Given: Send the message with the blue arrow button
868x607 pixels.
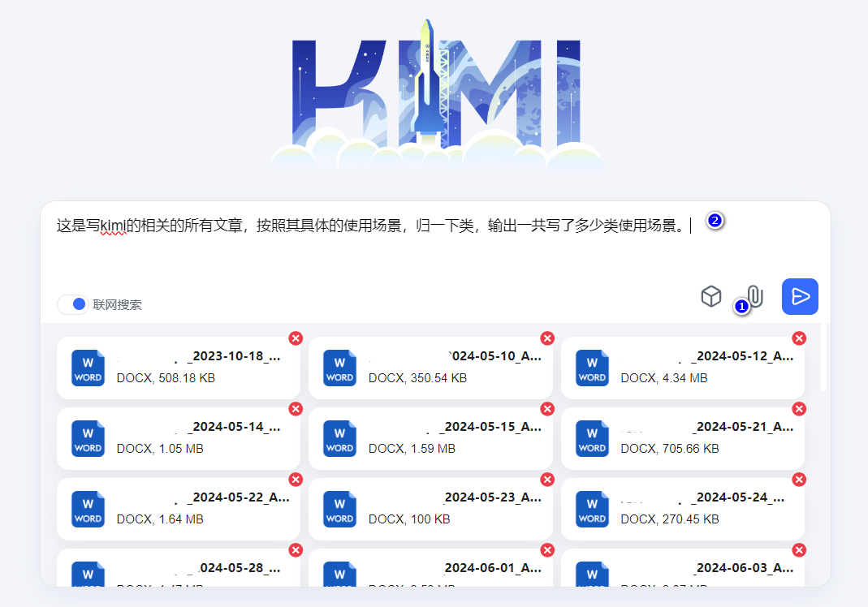Looking at the screenshot, I should 800,296.
